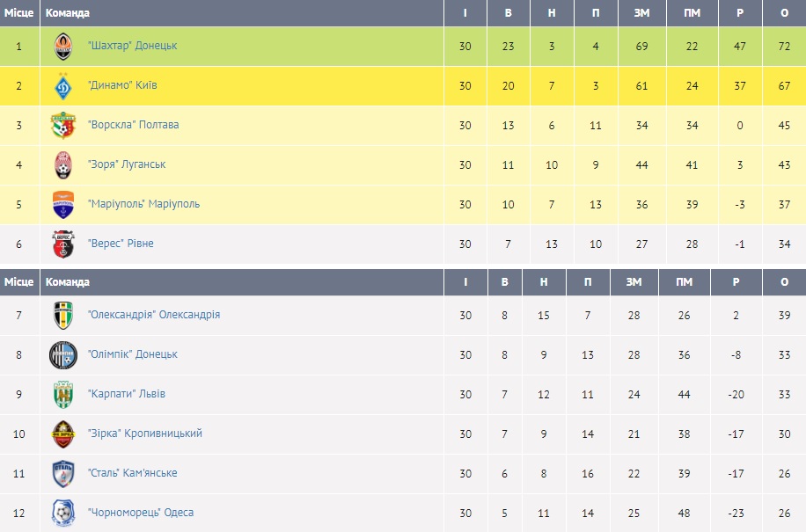The width and height of the screenshot is (806, 532).
Task: Click the Zirka Kropyvnytskyi team logo
Action: pyautogui.click(x=63, y=434)
